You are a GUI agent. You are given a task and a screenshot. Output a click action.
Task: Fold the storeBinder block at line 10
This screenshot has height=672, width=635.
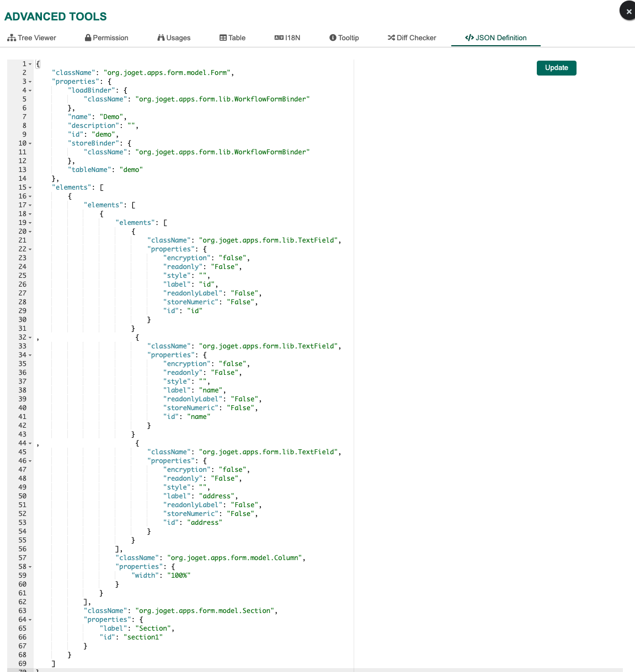point(30,143)
